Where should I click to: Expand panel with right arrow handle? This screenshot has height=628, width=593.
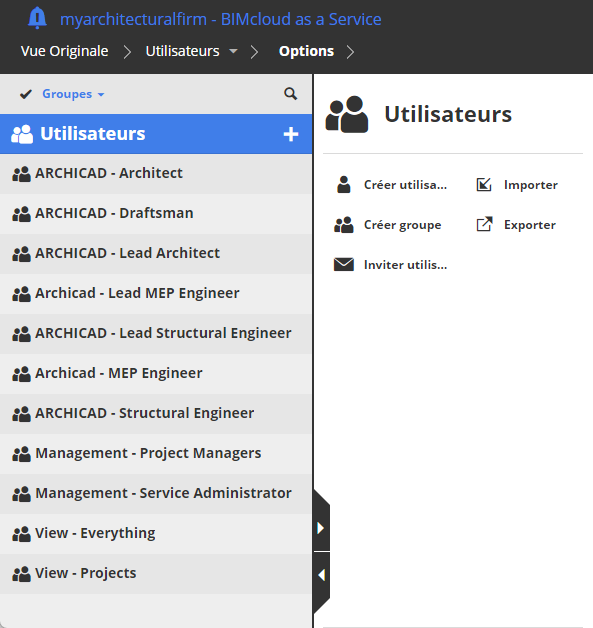(321, 528)
